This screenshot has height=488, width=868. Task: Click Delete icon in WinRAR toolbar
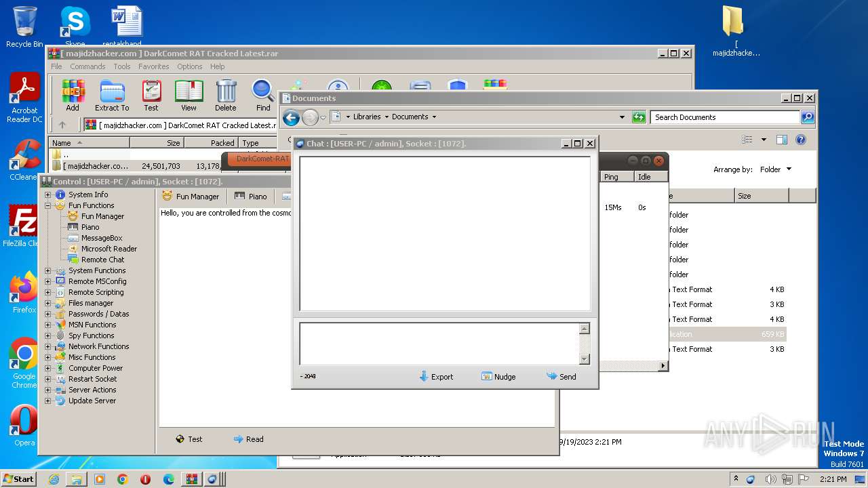click(226, 95)
